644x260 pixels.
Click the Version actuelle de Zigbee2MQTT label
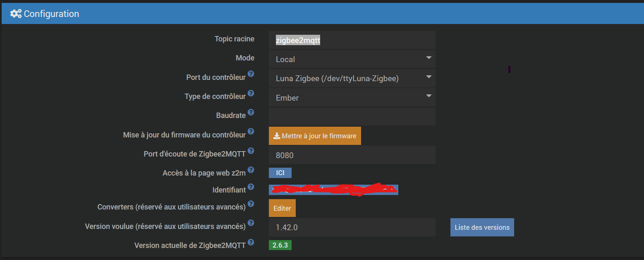pos(190,246)
